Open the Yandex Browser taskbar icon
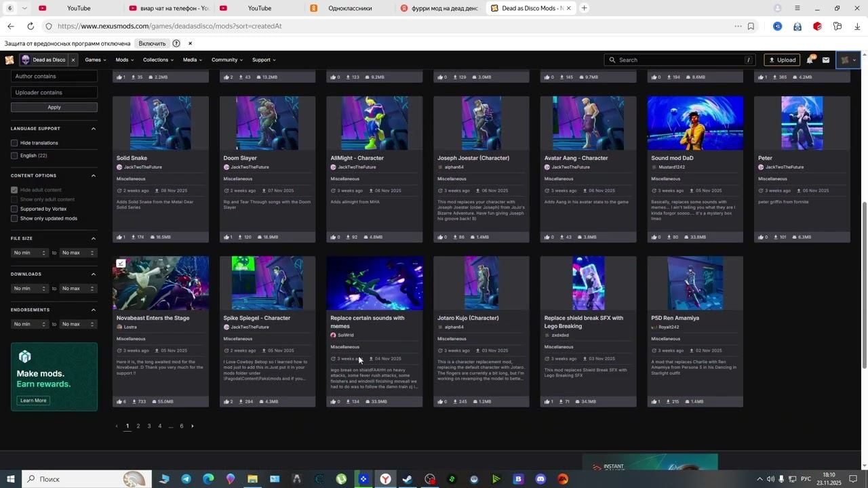Viewport: 868px width, 488px height. 385,479
